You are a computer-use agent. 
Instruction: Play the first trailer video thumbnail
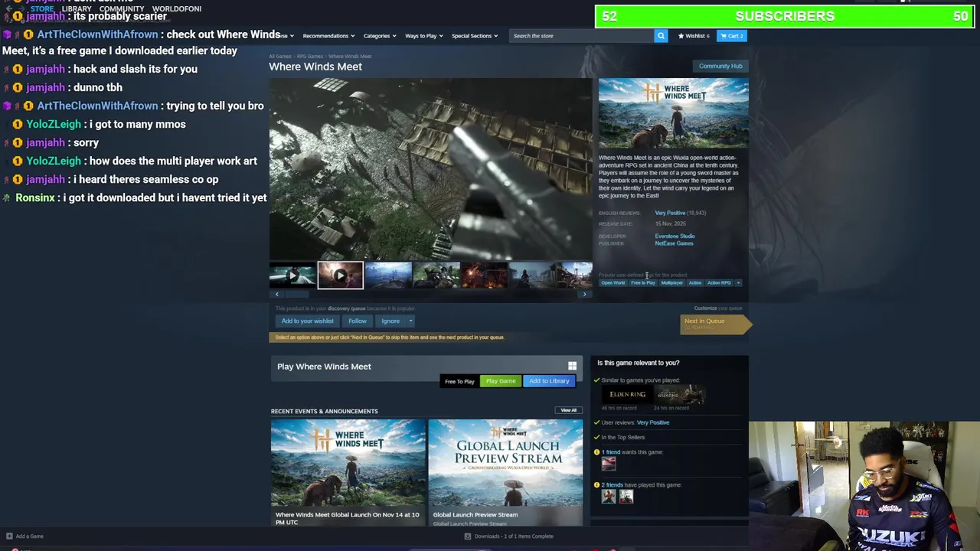292,275
